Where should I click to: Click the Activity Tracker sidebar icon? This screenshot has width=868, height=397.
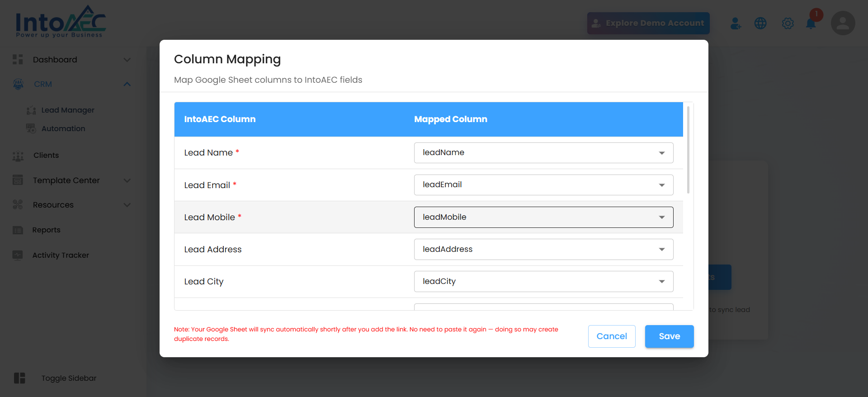click(x=18, y=255)
